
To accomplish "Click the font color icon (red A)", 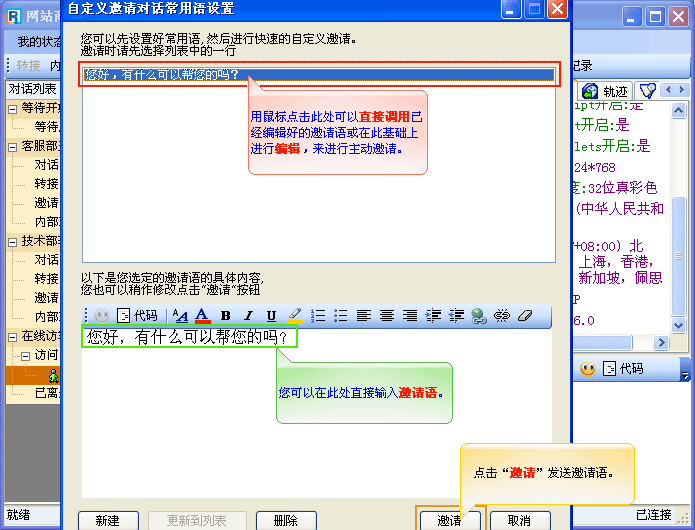I will point(203,316).
